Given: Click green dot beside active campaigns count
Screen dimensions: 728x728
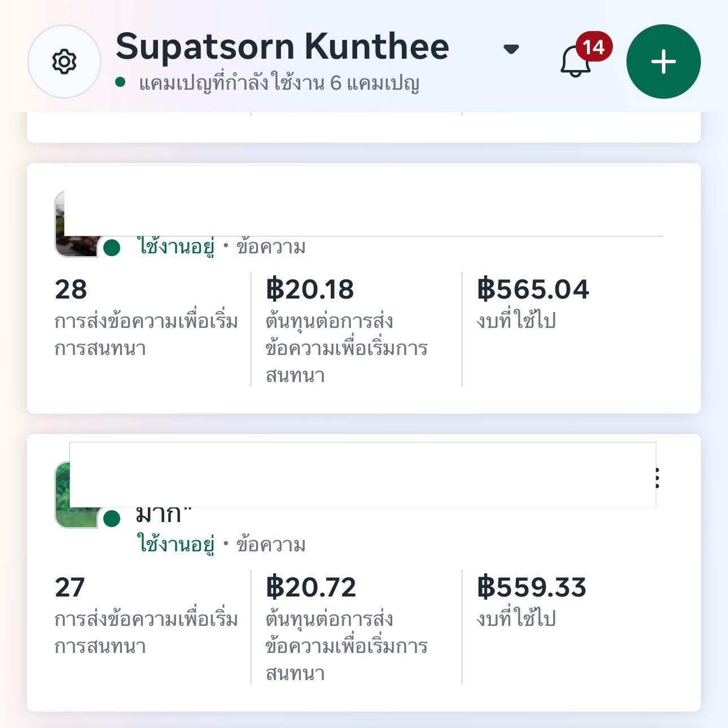Looking at the screenshot, I should (x=120, y=82).
